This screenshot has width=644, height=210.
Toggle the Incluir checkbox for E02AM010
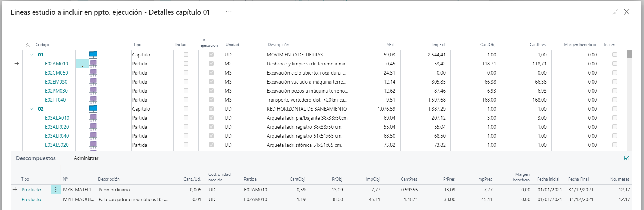186,64
